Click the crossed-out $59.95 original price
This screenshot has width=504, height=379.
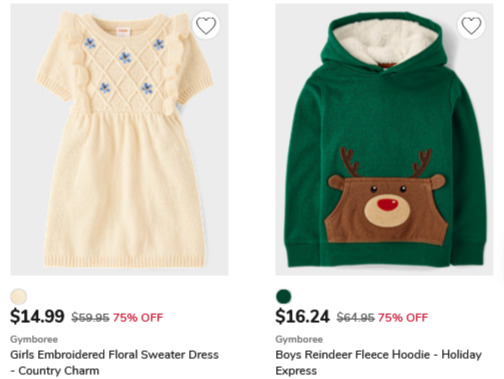tap(90, 317)
